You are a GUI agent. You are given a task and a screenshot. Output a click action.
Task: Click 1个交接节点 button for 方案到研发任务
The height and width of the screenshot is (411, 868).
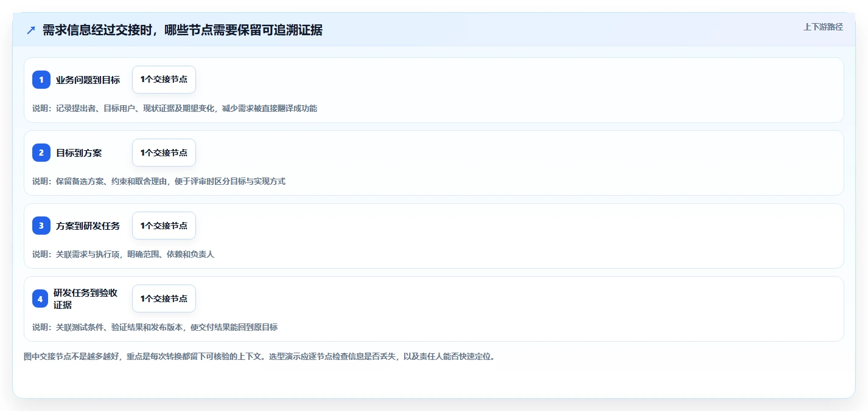(x=164, y=226)
